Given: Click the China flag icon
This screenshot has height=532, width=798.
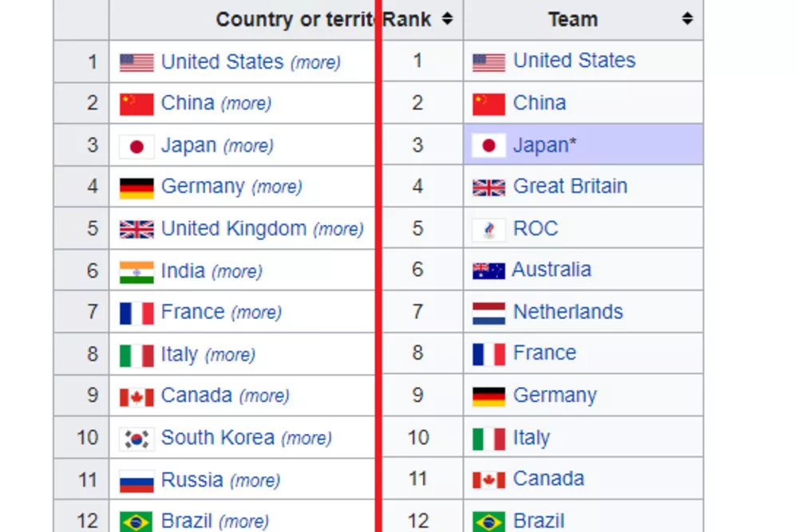Looking at the screenshot, I should [x=137, y=103].
